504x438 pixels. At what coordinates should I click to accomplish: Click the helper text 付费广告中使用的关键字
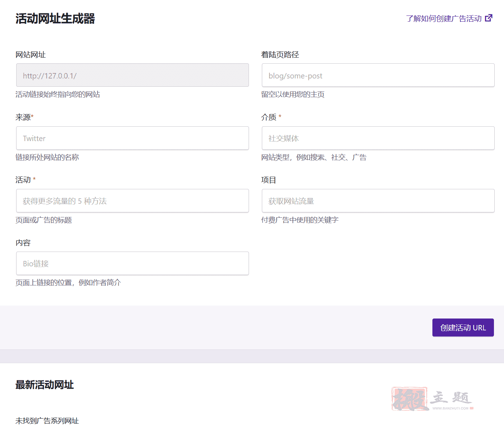pos(300,220)
